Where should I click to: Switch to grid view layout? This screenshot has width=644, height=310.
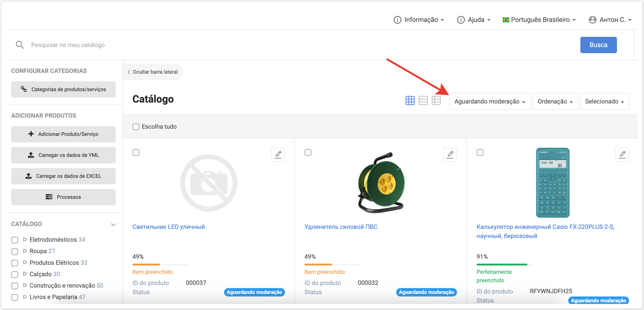pyautogui.click(x=410, y=101)
